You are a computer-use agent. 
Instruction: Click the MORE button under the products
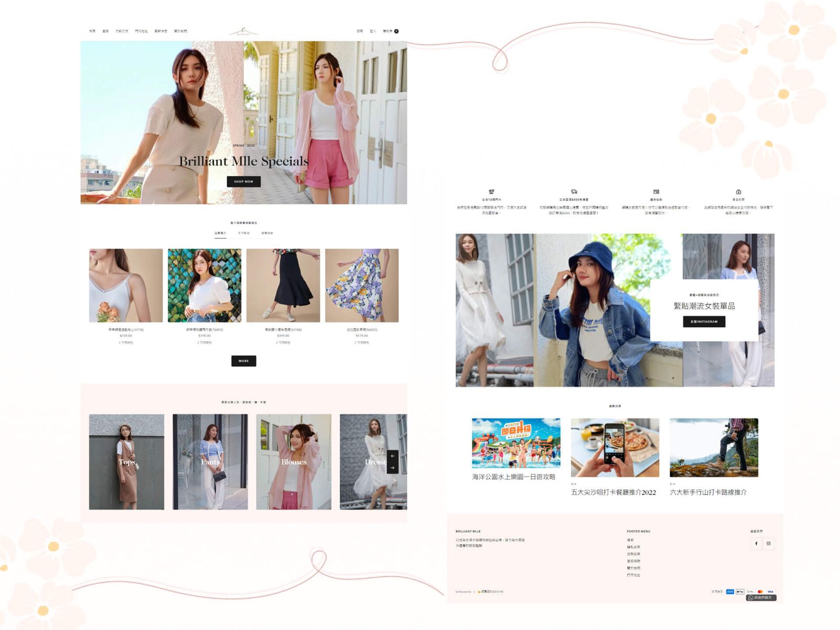click(244, 361)
